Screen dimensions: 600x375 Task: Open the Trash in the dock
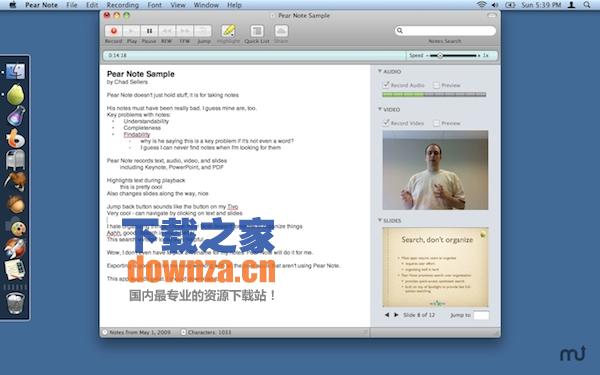(15, 303)
